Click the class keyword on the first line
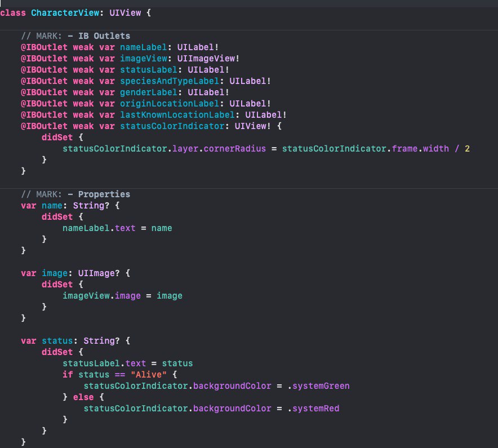Screen dimensions: 498x448 pos(13,13)
